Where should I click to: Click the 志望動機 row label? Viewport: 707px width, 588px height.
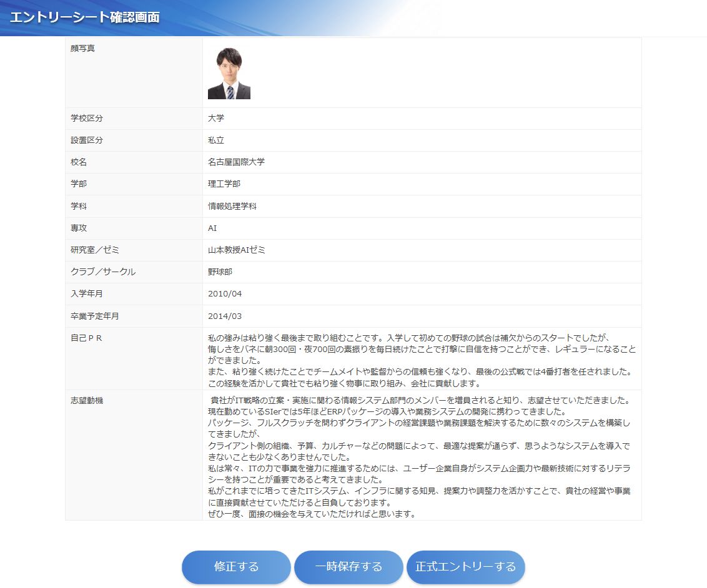(x=87, y=401)
